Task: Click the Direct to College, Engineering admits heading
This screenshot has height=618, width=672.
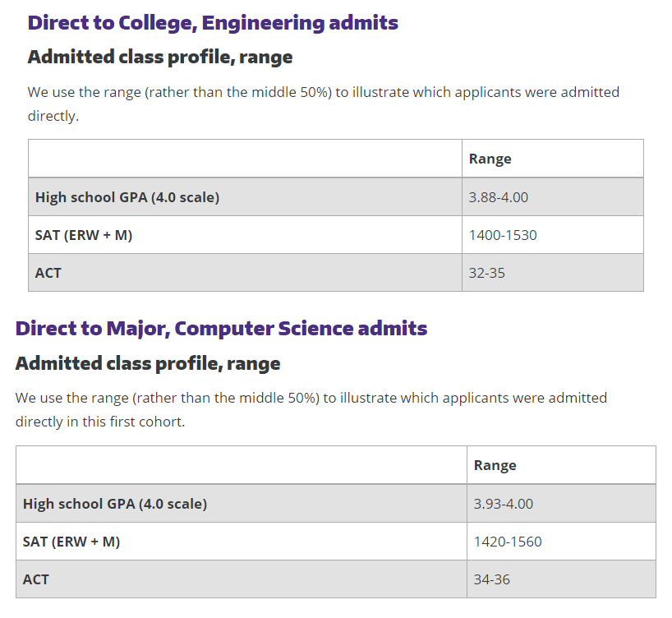Action: 213,23
